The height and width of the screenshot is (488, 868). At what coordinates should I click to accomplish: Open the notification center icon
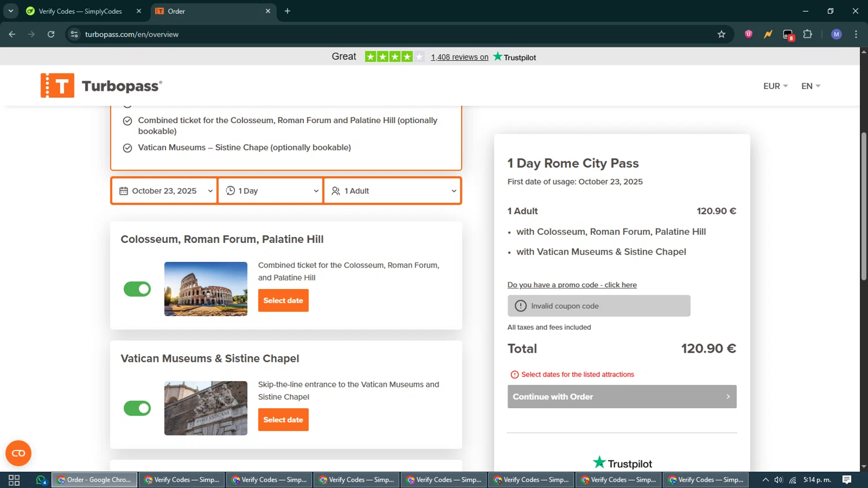tap(847, 480)
